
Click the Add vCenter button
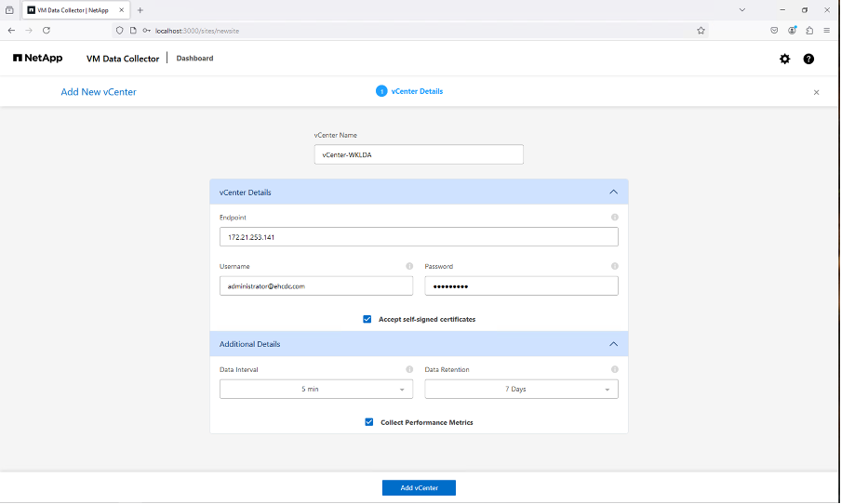[419, 488]
